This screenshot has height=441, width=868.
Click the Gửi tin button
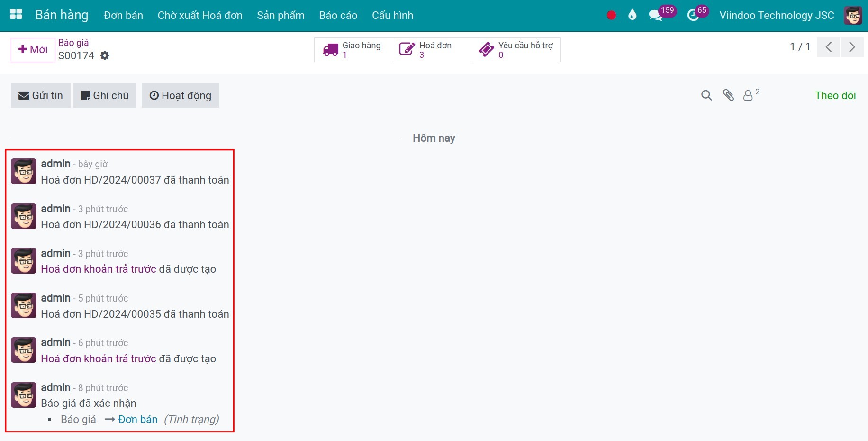point(41,96)
